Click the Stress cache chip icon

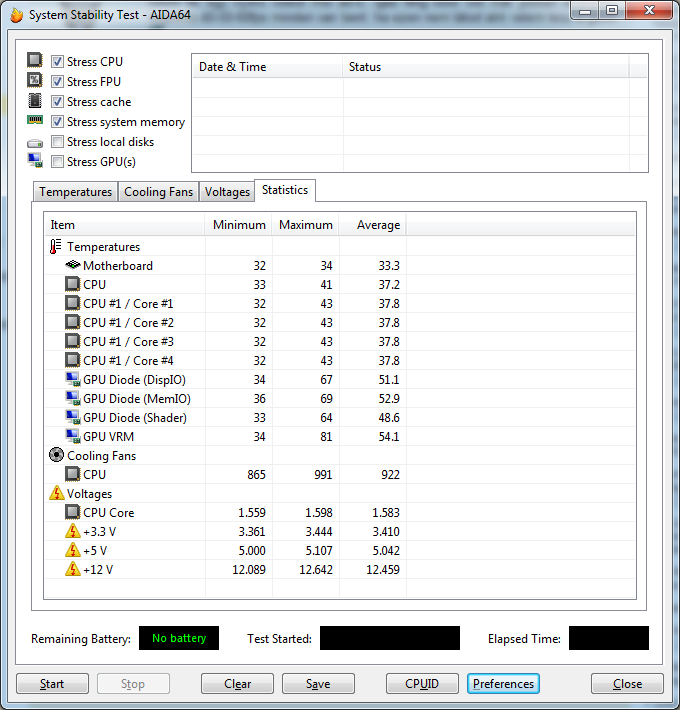click(x=34, y=101)
